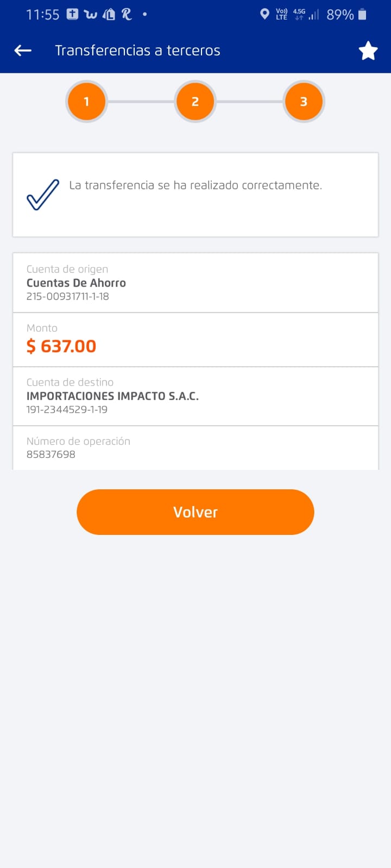Tap the blue success checkmark icon

pyautogui.click(x=43, y=194)
